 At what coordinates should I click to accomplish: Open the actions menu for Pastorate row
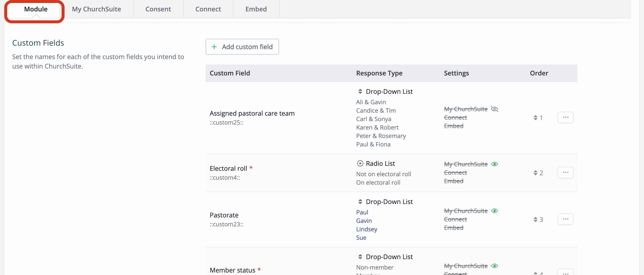pos(566,219)
